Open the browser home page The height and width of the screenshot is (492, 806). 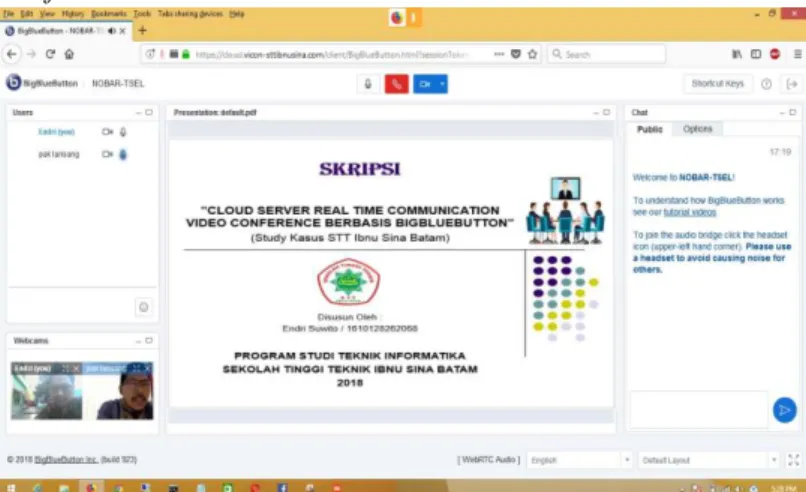(x=69, y=54)
